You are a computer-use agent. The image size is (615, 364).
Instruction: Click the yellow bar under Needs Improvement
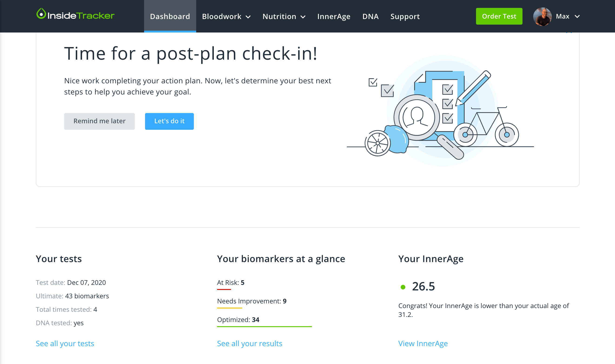click(x=229, y=308)
